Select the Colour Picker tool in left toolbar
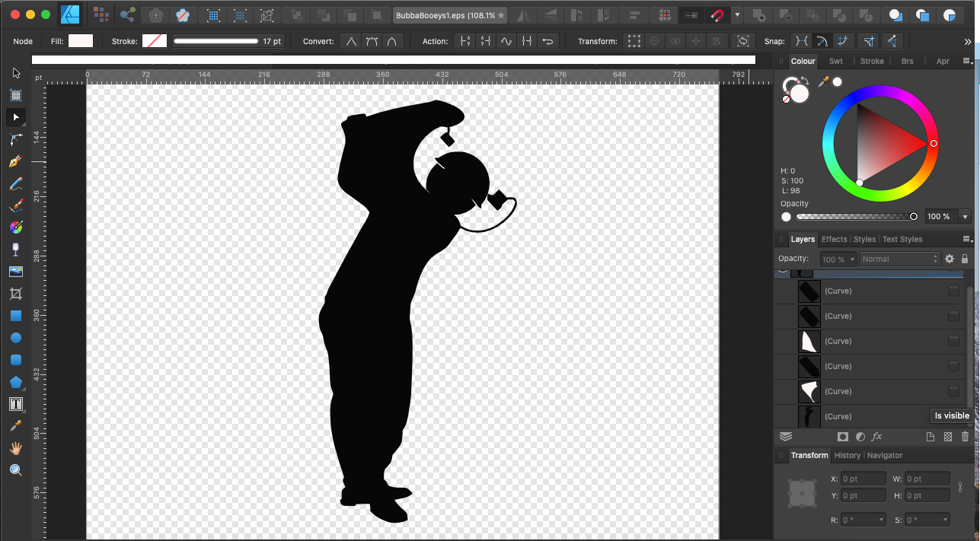Viewport: 980px width, 541px height. pos(16,426)
